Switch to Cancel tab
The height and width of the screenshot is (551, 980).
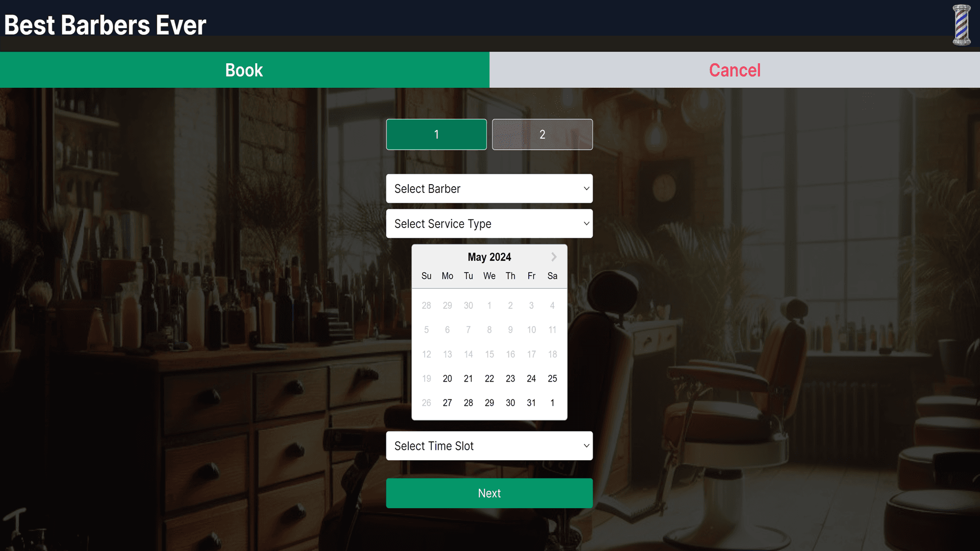tap(735, 69)
